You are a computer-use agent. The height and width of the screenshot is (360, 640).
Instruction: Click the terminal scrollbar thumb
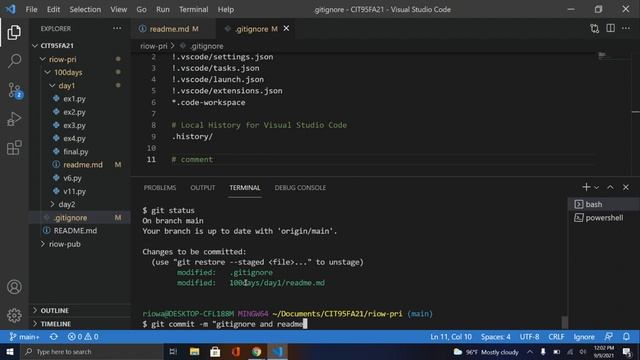pos(564,322)
